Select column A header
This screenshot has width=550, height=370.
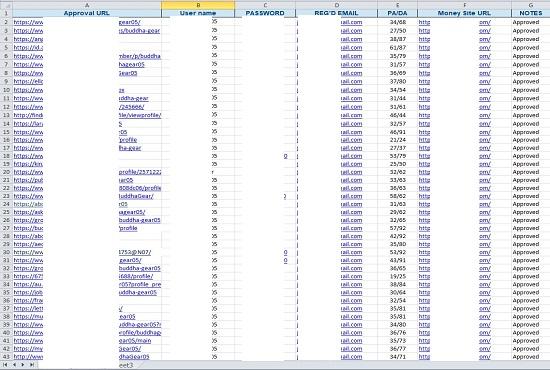click(x=87, y=5)
